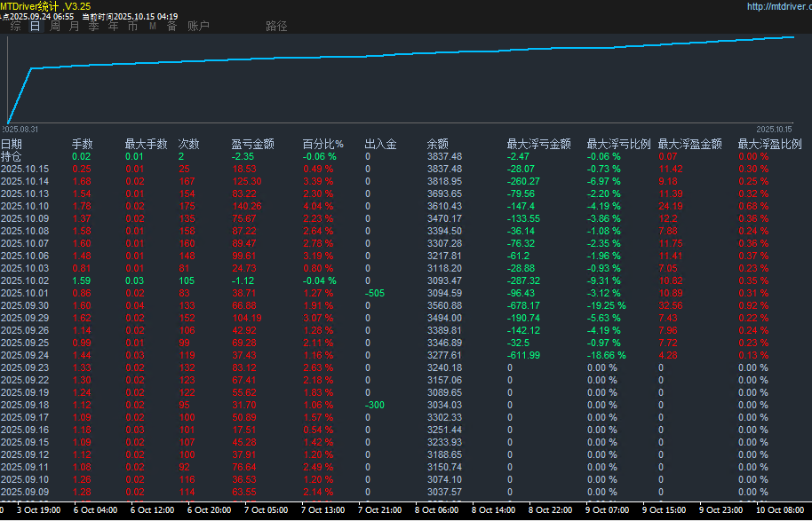Select the 年 yearly tab
Image resolution: width=812 pixels, height=521 pixels.
114,26
